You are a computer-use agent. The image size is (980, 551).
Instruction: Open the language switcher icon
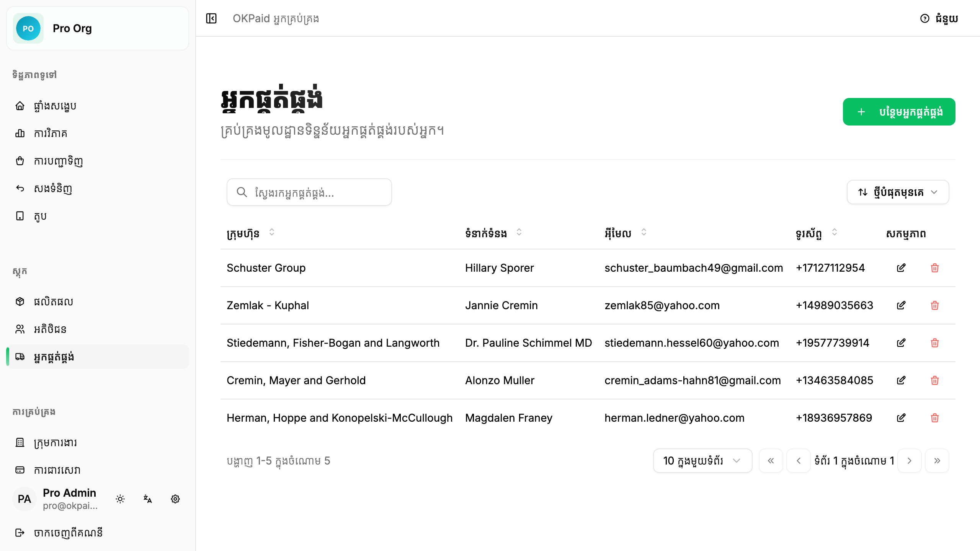click(148, 499)
